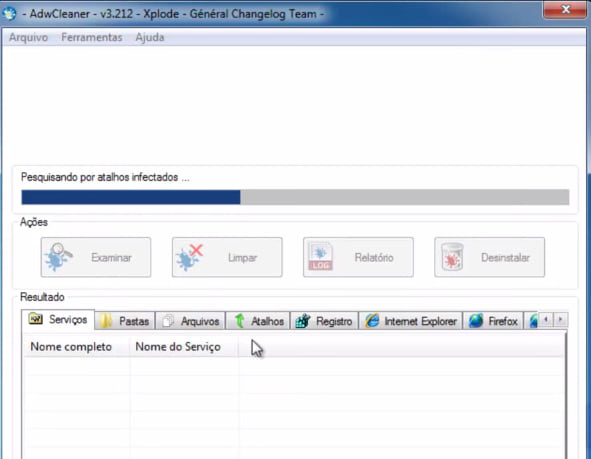Click the LOG file icon on Relatório
Screen dimensions: 591x459
pos(320,256)
